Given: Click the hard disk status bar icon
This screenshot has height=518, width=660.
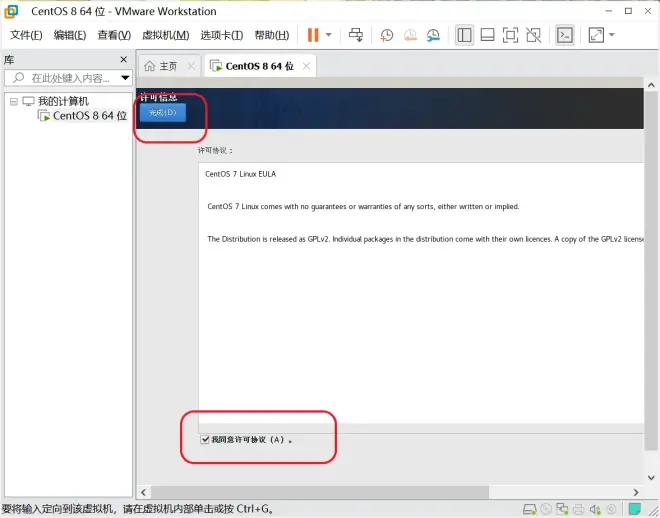Looking at the screenshot, I should (x=529, y=510).
